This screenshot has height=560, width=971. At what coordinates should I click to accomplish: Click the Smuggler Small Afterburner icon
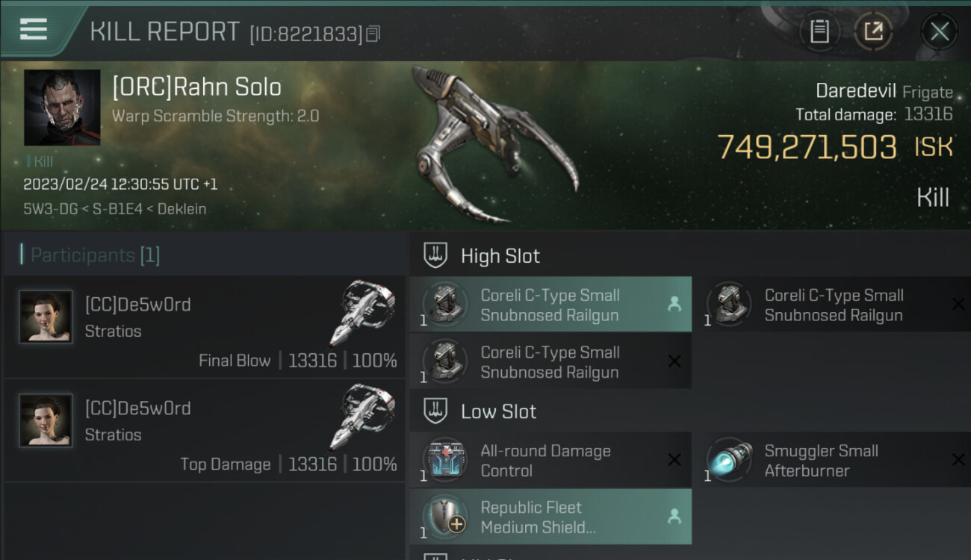[x=728, y=461]
